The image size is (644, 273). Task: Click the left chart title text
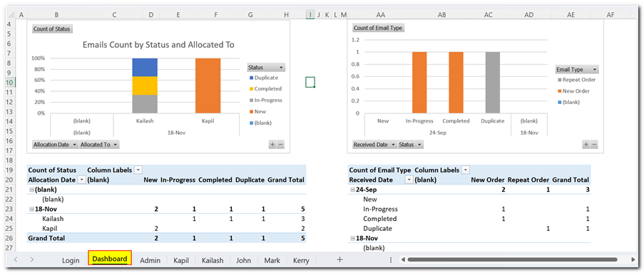158,45
